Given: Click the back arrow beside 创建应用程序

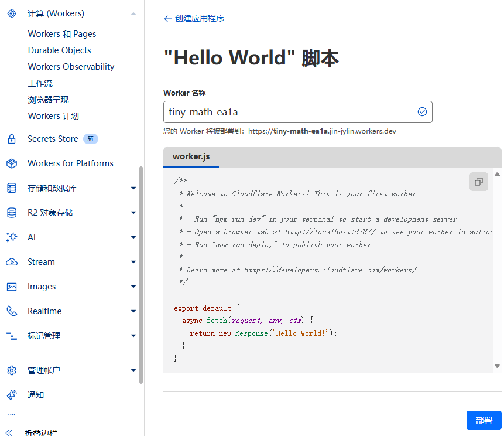Looking at the screenshot, I should [x=167, y=19].
